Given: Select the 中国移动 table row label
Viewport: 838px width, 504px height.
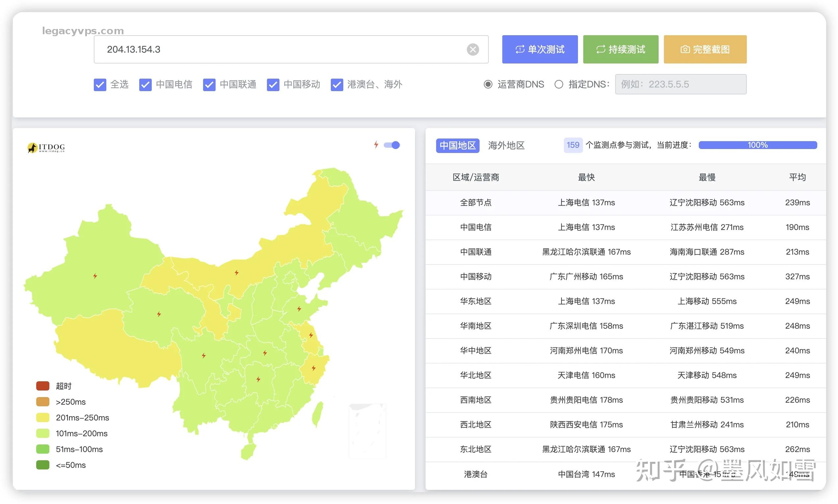Looking at the screenshot, I should coord(476,277).
